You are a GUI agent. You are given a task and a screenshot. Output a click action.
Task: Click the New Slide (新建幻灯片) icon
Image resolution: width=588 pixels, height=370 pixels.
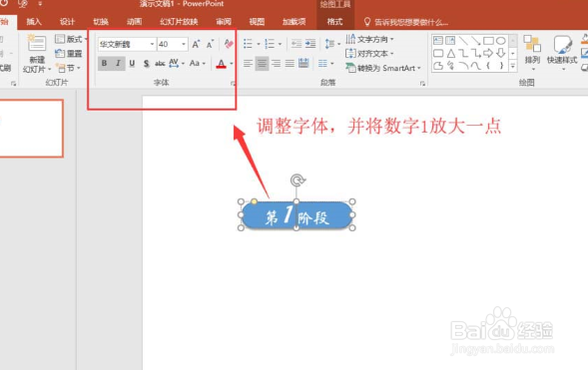point(37,44)
